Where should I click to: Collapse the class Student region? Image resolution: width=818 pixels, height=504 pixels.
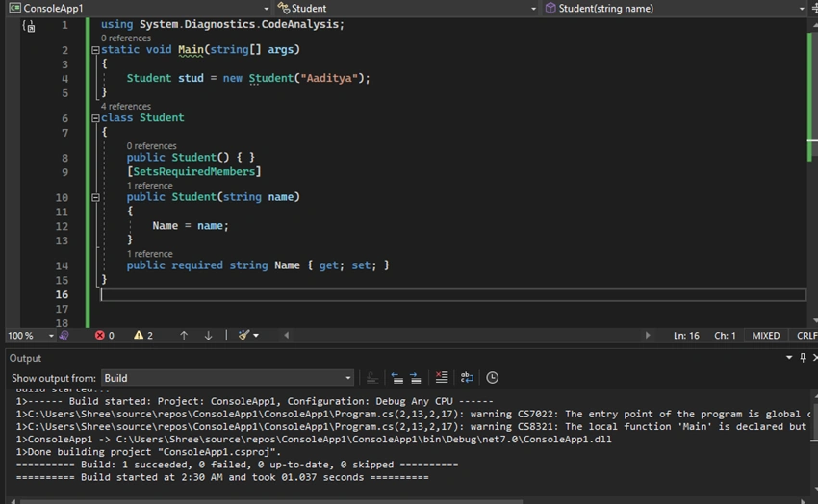click(95, 118)
